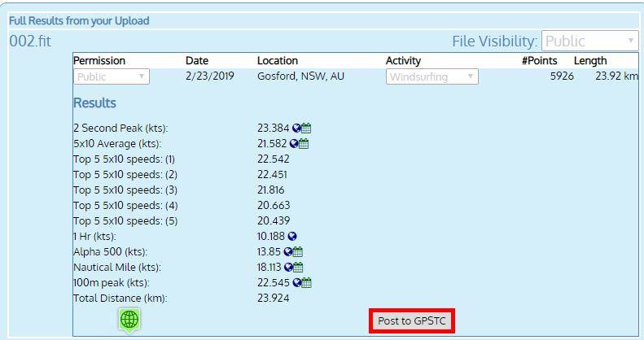
Task: Click the Results heading
Action: point(94,103)
